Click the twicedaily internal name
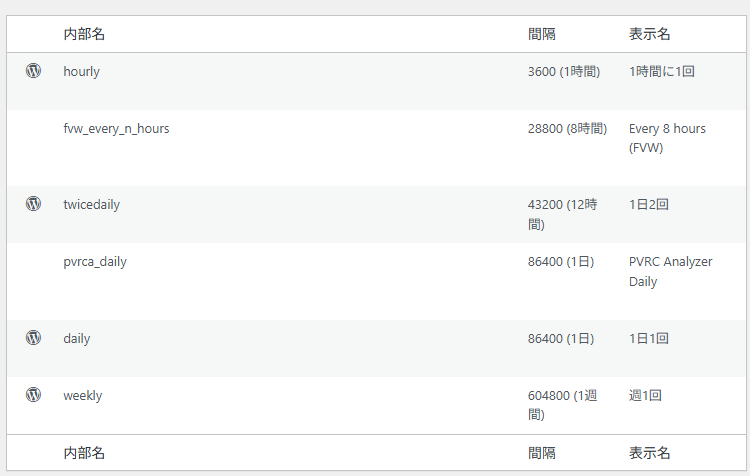This screenshot has height=476, width=750. 91,205
